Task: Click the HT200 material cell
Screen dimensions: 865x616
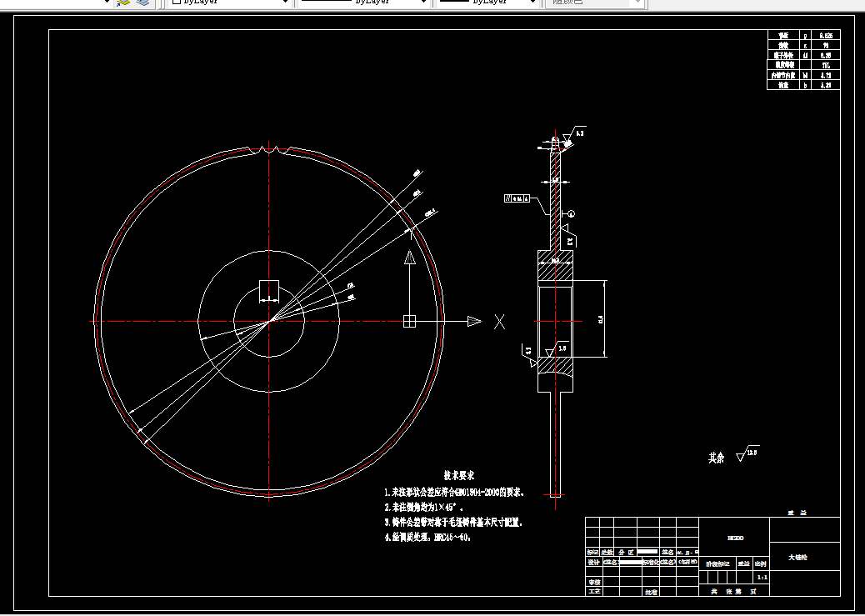Action: (734, 538)
